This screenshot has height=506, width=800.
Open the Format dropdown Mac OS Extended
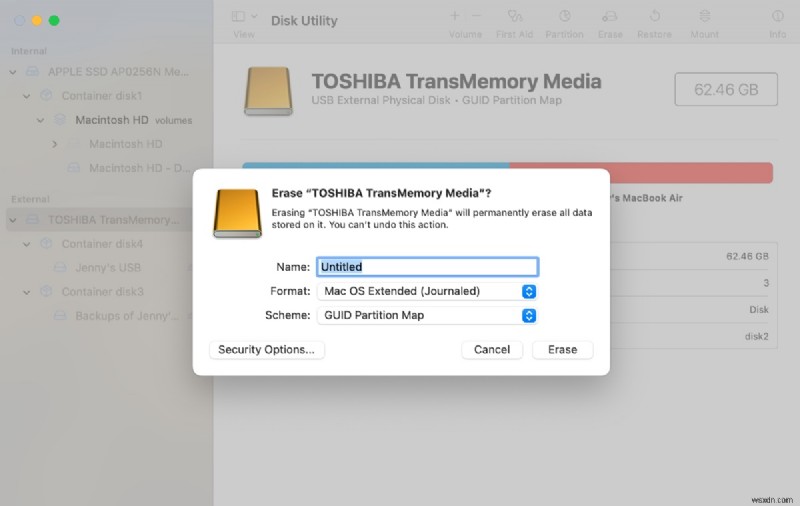point(427,291)
